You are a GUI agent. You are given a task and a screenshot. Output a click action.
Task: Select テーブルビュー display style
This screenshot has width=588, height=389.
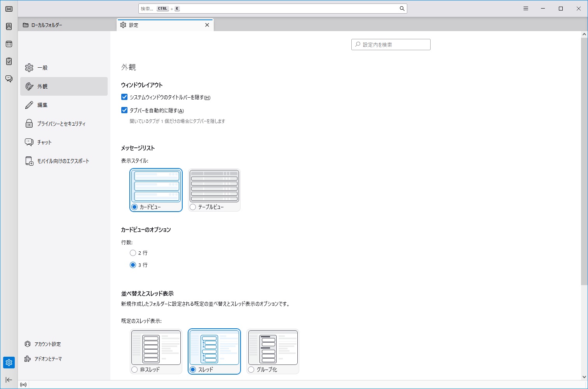pyautogui.click(x=193, y=207)
